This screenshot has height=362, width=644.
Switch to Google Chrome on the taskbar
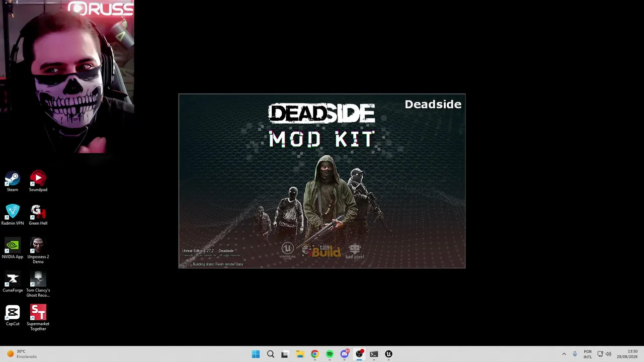point(314,354)
